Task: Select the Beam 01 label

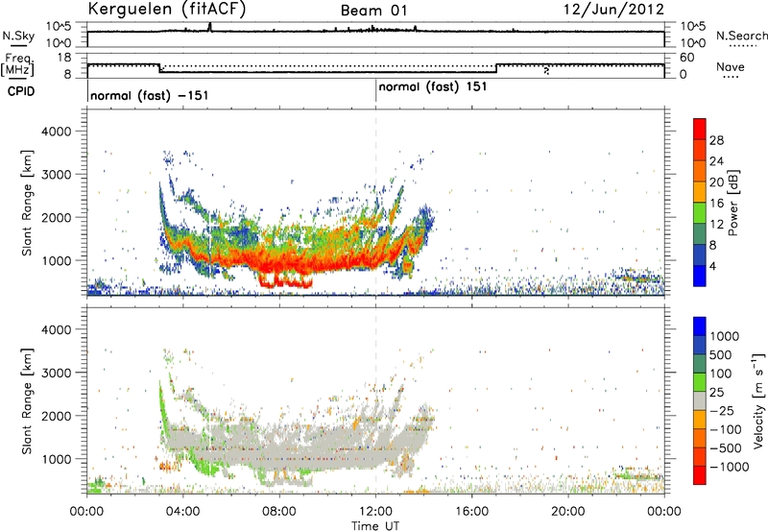Action: (373, 11)
